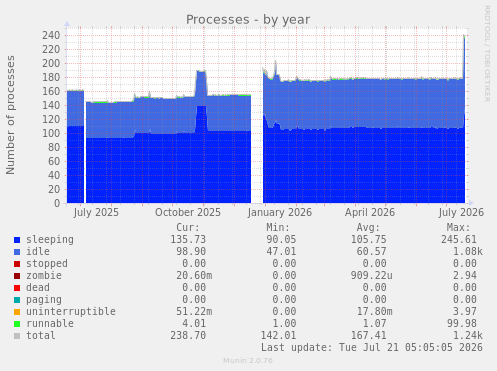
Task: Click total average value 167.41
Action: (x=368, y=336)
